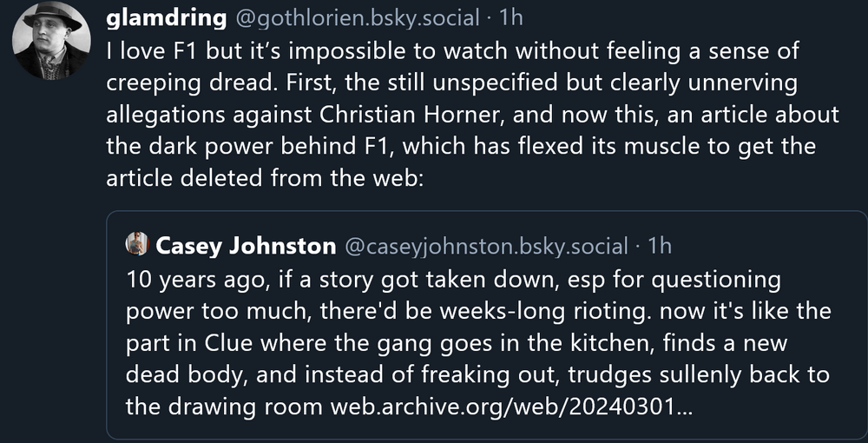Open glamdring's profile avatar picture

coord(52,41)
